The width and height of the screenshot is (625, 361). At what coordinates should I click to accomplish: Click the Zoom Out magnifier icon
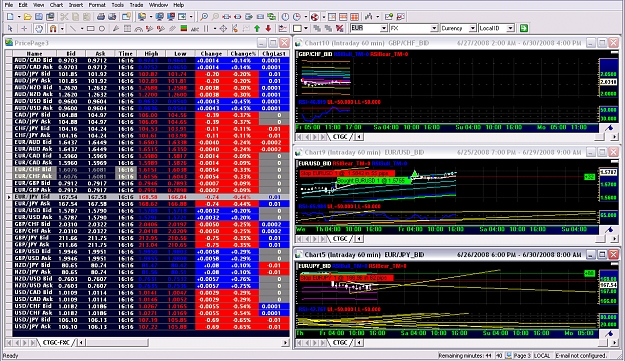[x=215, y=17]
